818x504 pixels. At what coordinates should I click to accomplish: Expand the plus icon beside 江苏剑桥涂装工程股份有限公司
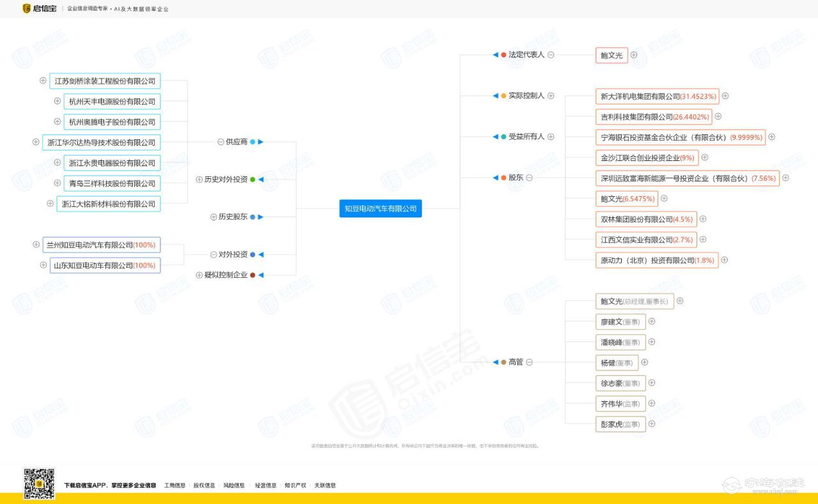(43, 80)
